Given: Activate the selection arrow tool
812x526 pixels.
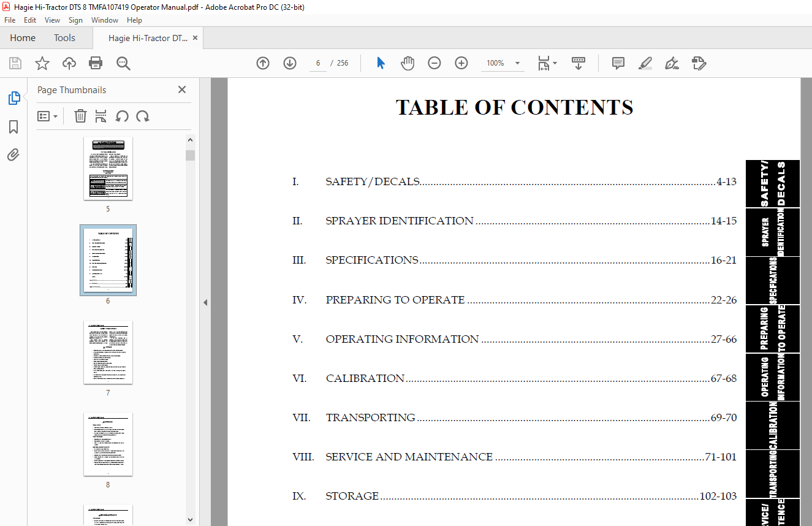Looking at the screenshot, I should click(381, 63).
